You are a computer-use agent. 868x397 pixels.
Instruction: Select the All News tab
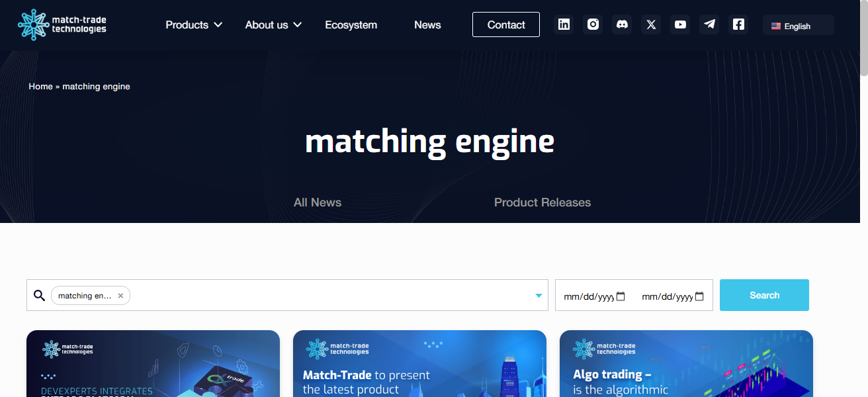click(x=317, y=202)
